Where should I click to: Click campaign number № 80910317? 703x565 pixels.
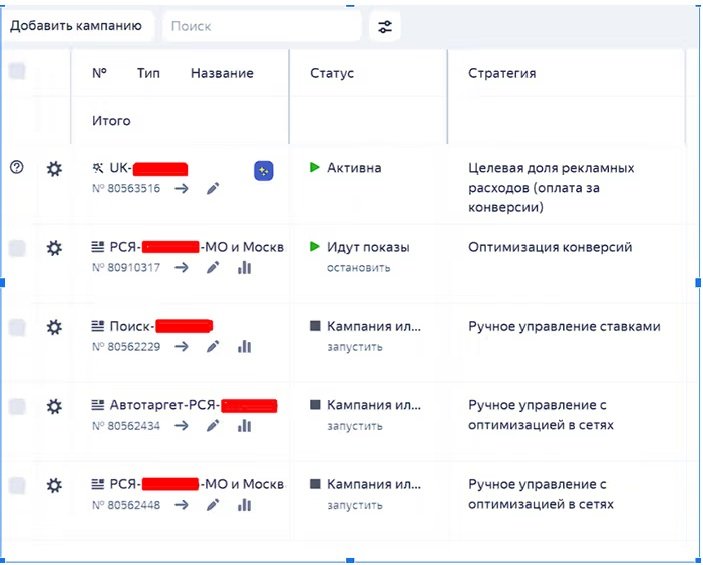pyautogui.click(x=126, y=268)
